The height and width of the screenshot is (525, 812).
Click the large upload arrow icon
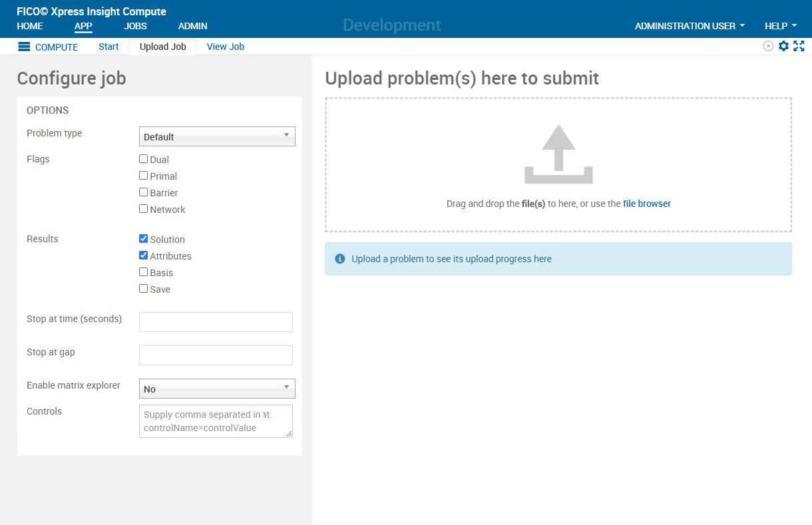pos(558,154)
